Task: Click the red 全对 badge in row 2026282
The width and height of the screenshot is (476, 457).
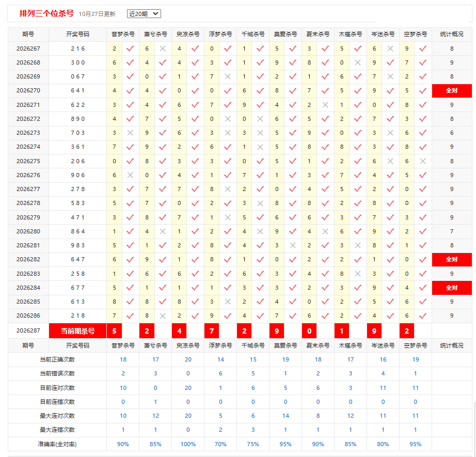Action: click(x=452, y=260)
